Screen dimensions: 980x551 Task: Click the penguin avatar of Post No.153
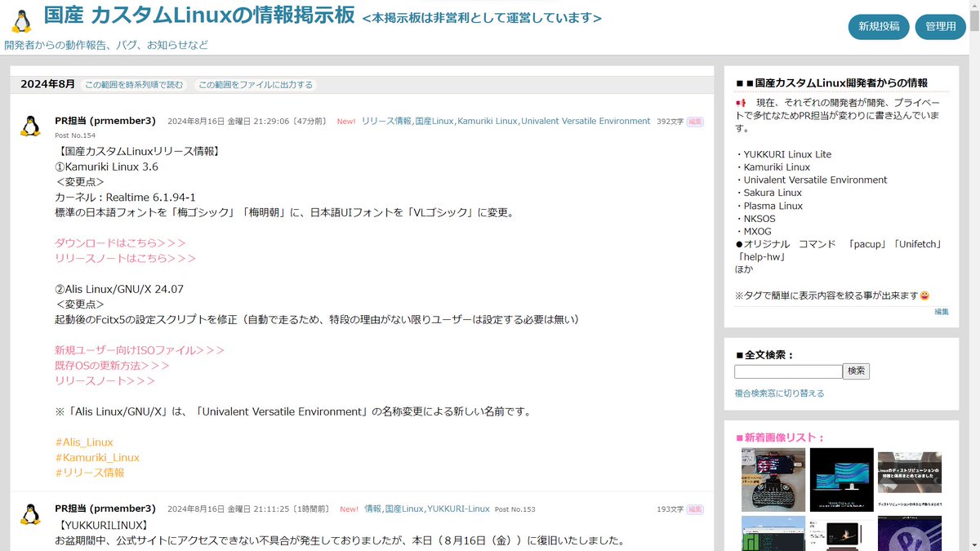click(x=30, y=513)
